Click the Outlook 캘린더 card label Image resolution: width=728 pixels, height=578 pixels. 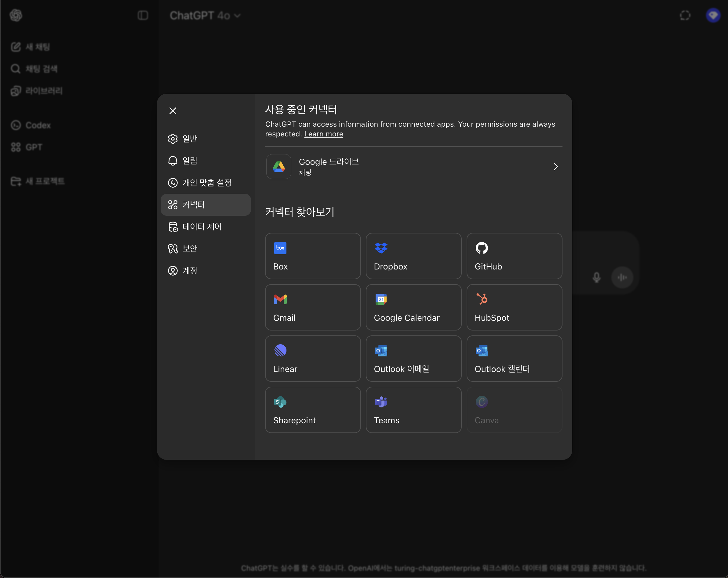tap(502, 369)
